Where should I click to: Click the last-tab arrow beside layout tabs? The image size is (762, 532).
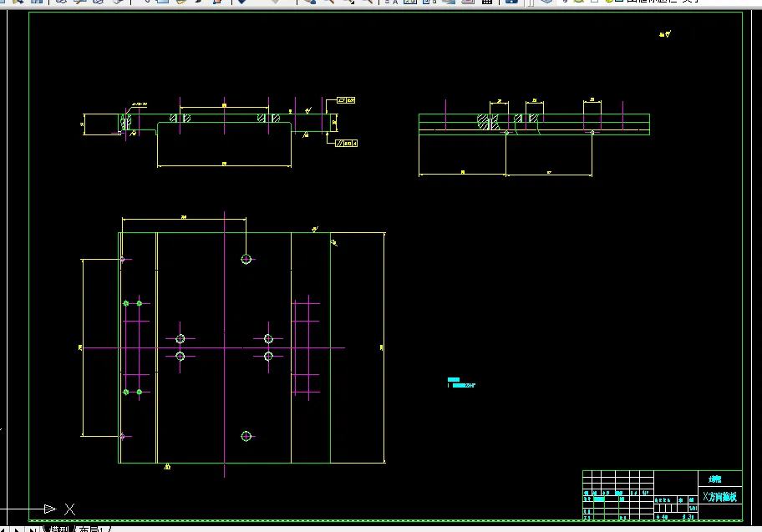click(x=32, y=529)
